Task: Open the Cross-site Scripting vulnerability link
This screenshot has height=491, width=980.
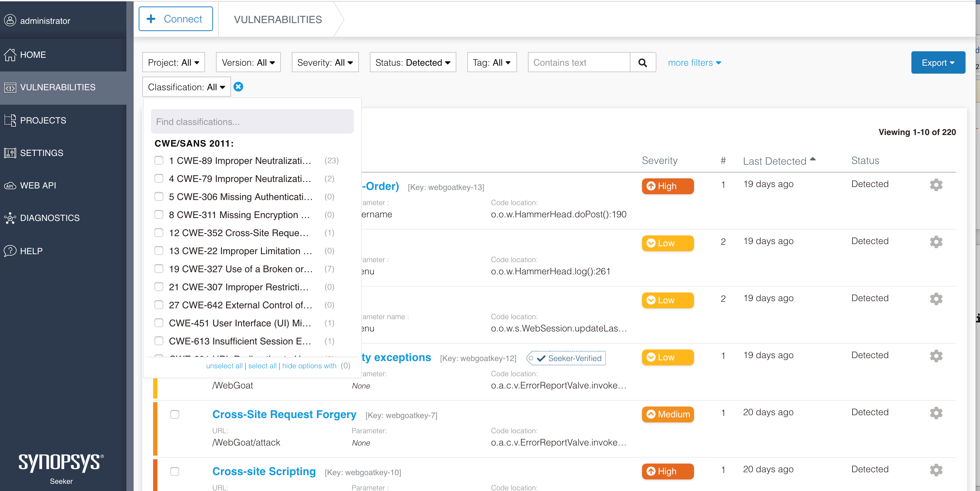Action: coord(264,471)
